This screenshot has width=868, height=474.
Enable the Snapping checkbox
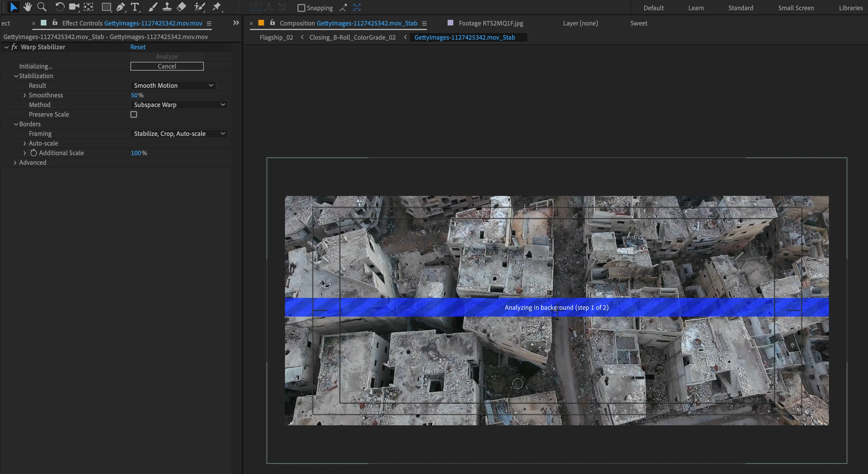[301, 8]
